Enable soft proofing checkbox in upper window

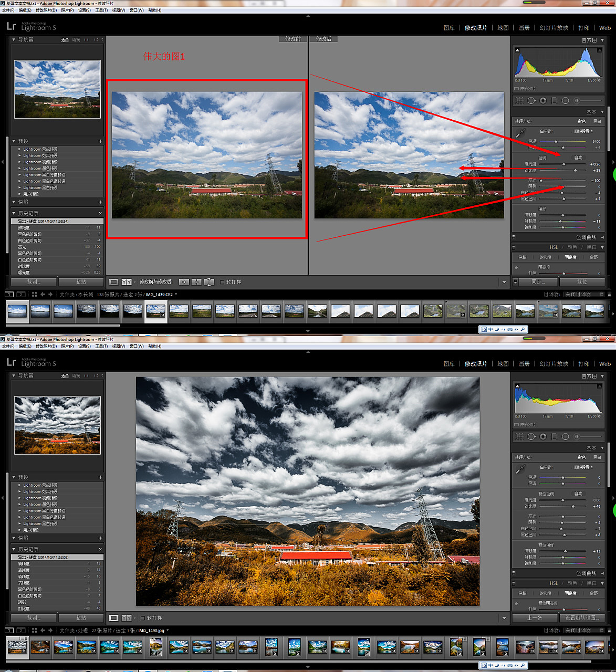pos(222,282)
